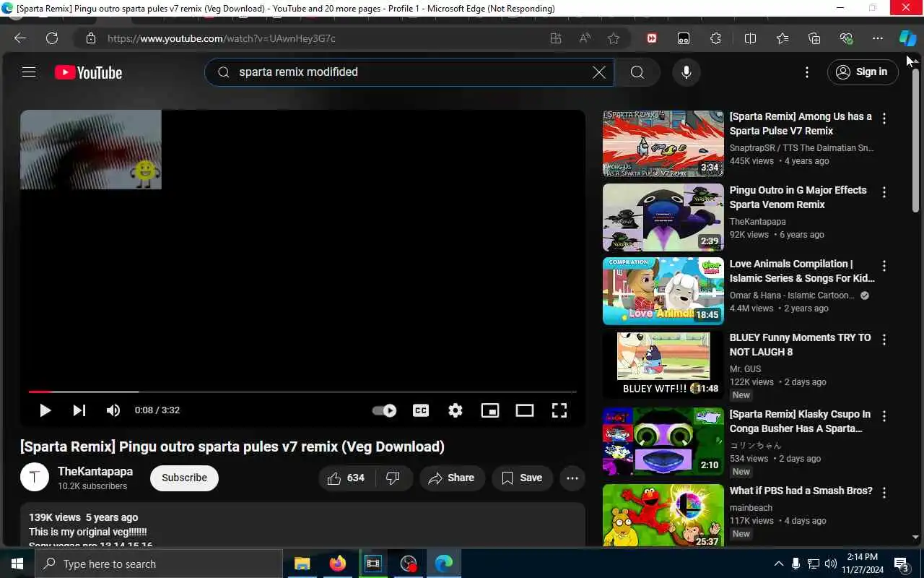This screenshot has width=924, height=578.
Task: Open Edge extensions puzzle icon
Action: point(715,38)
